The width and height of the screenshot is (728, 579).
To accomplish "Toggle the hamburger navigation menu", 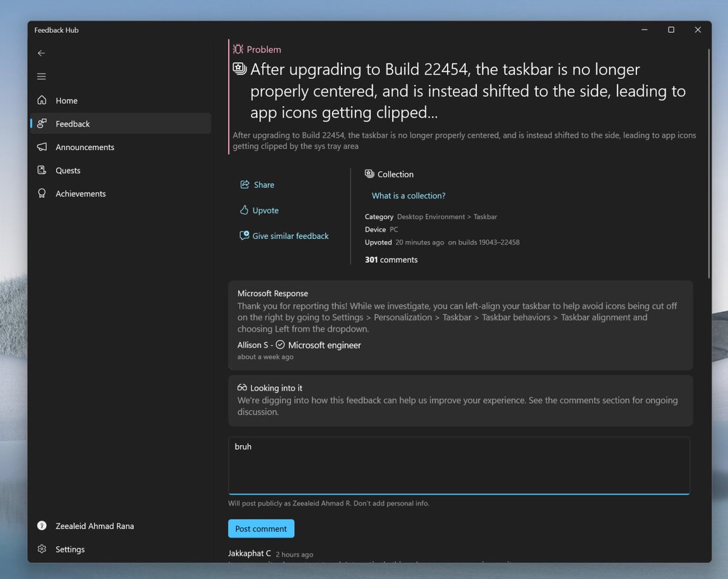I will tap(41, 76).
